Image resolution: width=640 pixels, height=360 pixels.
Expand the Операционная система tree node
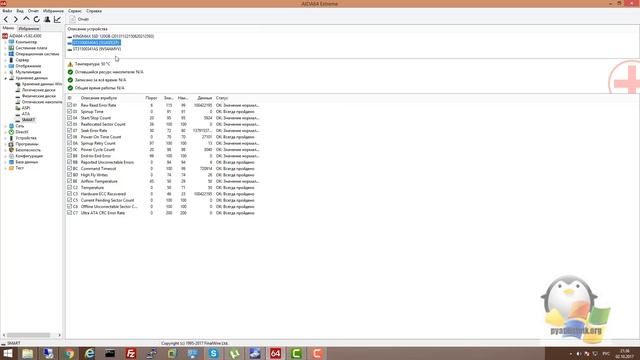click(5, 54)
